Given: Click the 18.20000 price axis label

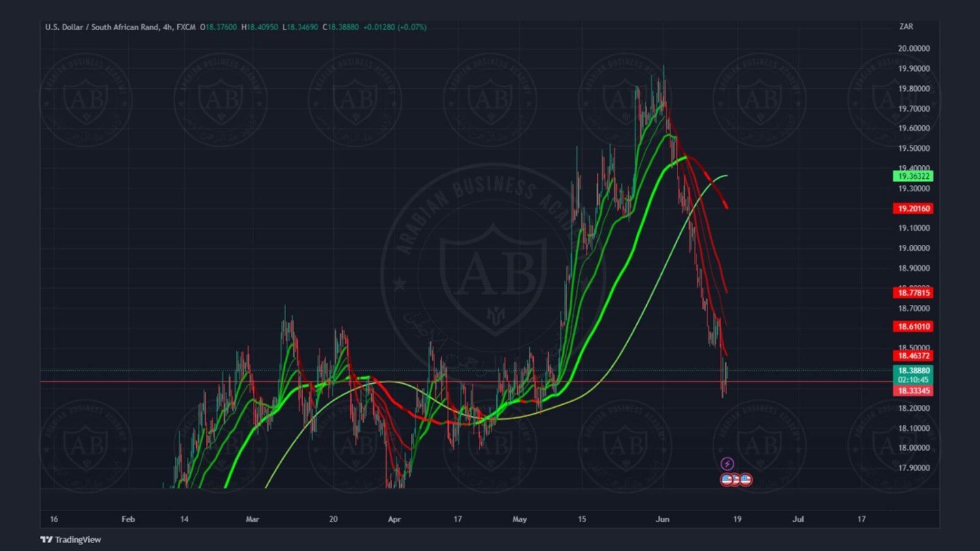Looking at the screenshot, I should (914, 409).
